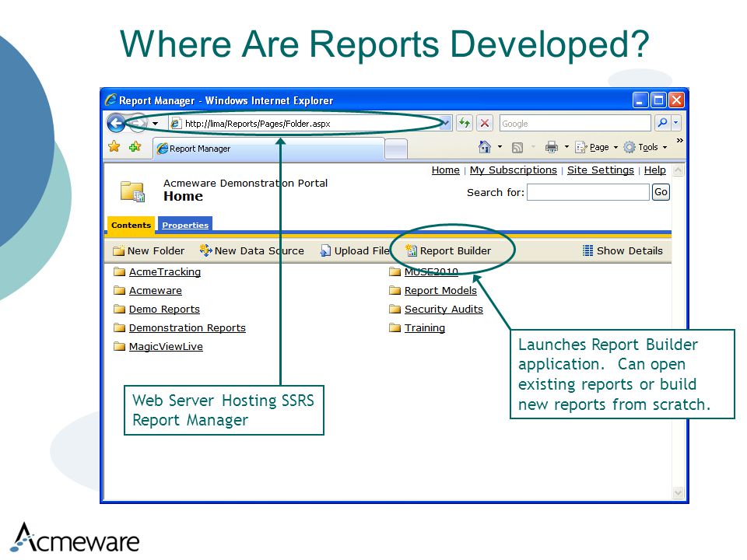Open the Tools menu dropdown

(646, 147)
